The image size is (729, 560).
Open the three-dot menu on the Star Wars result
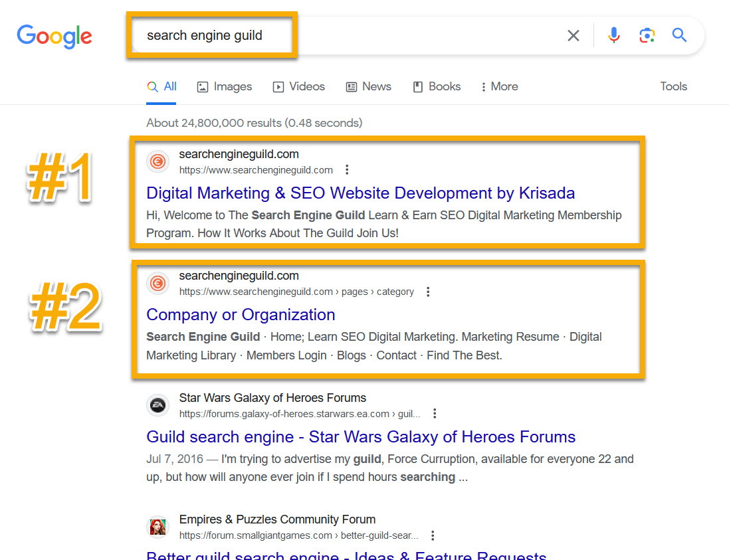coord(434,413)
